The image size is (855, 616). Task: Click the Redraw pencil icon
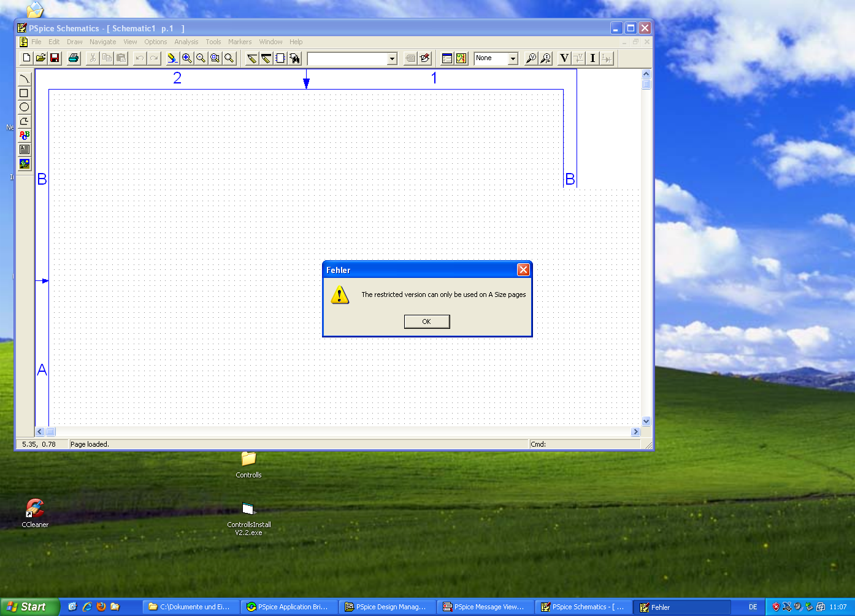172,58
